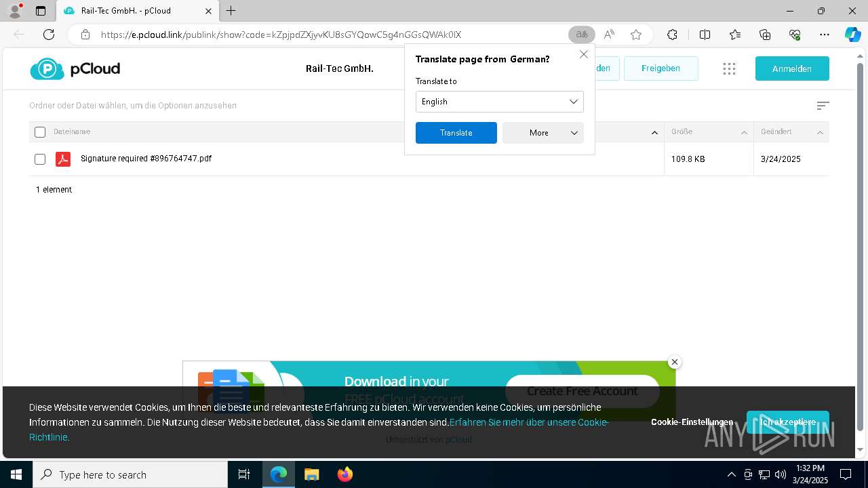
Task: Launch Firefox from taskbar
Action: click(345, 474)
